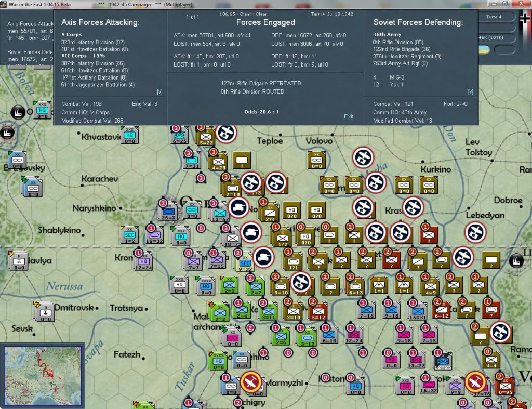This screenshot has width=532, height=409.
Task: Select the green infantry counter 3=11
Action: coord(269,311)
